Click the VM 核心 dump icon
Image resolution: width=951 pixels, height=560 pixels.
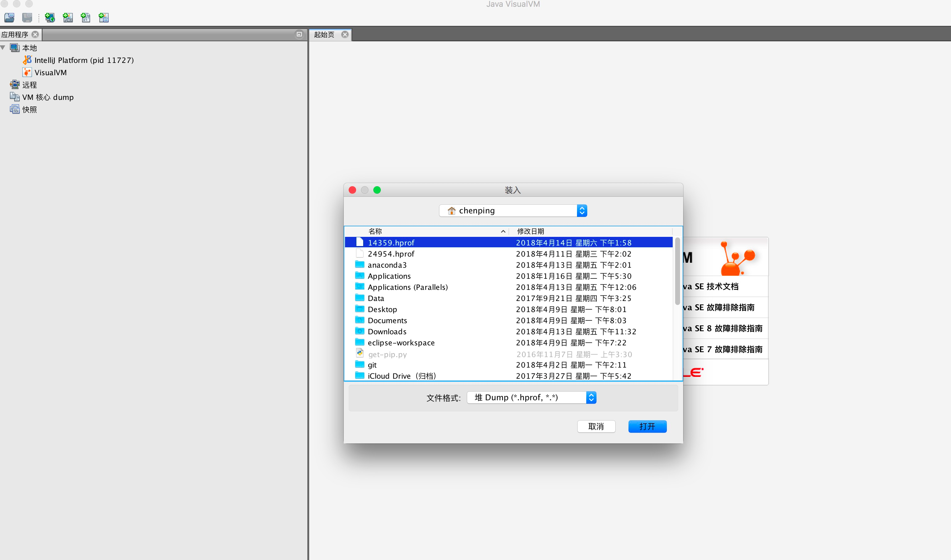(x=14, y=97)
